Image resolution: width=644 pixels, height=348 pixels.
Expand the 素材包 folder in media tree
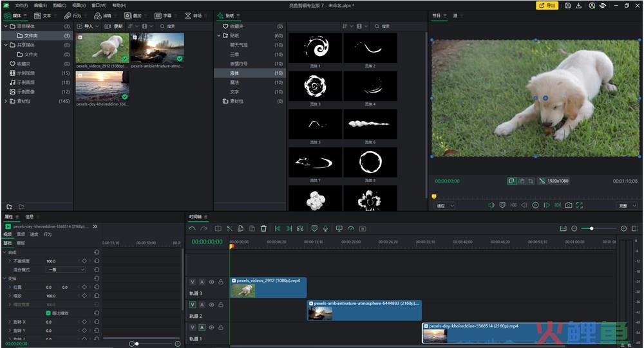pyautogui.click(x=6, y=101)
